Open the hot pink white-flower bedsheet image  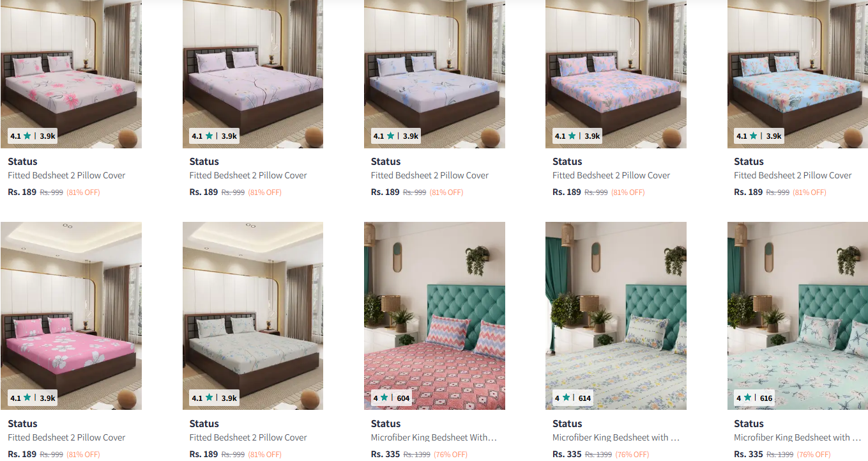[71, 316]
